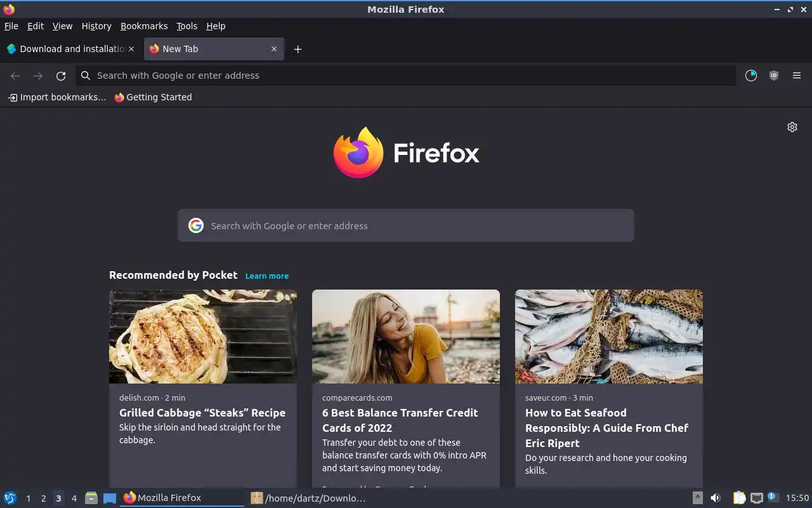Switch to virtual desktop 3
This screenshot has height=508, width=812.
click(58, 498)
